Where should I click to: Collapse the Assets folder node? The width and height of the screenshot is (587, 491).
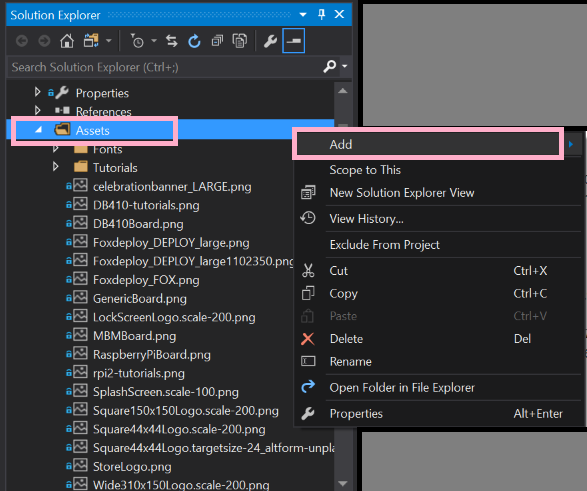[x=38, y=130]
